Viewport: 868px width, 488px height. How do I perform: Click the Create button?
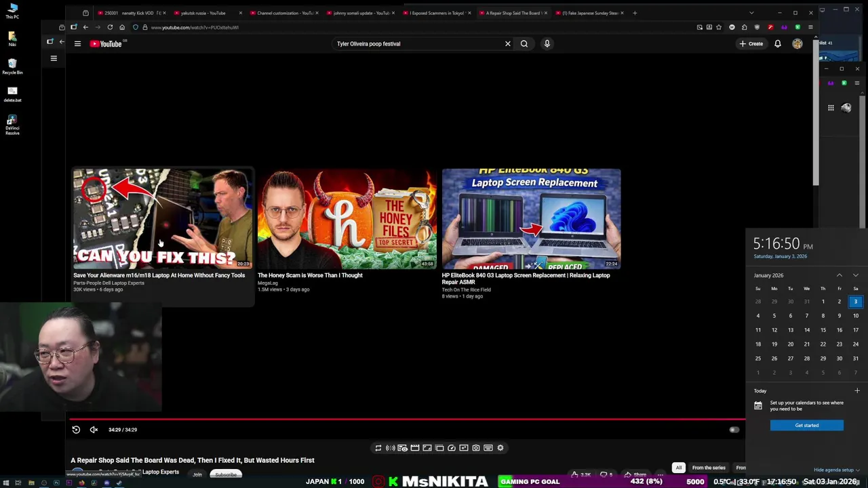pos(751,43)
